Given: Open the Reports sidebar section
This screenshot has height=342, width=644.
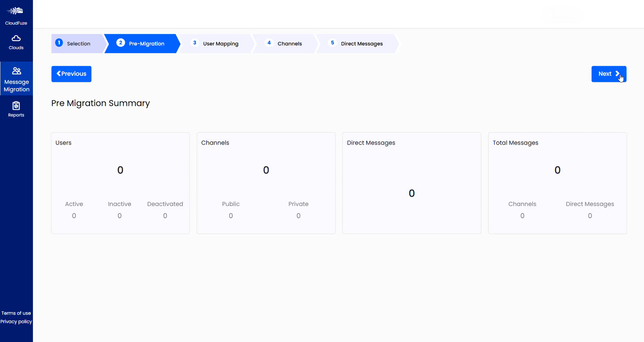Looking at the screenshot, I should click(16, 109).
